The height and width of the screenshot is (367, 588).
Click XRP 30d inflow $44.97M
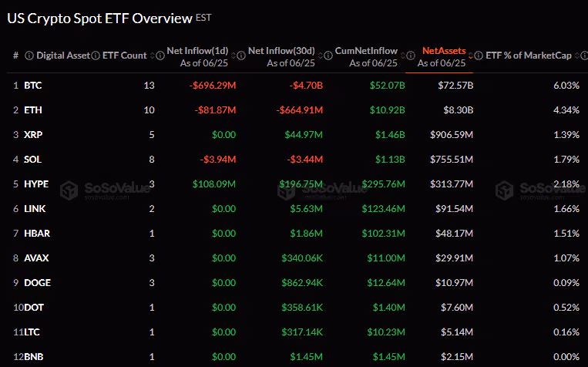pyautogui.click(x=304, y=135)
